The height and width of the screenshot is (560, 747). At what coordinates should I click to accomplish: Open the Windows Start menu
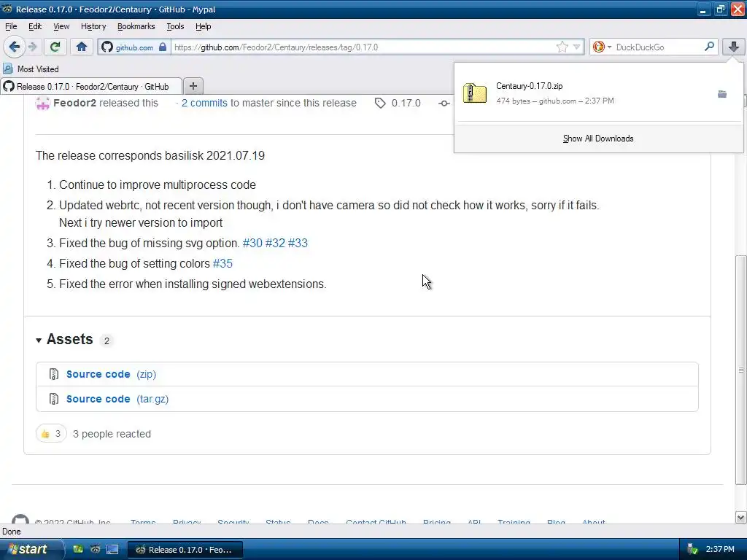click(x=31, y=550)
